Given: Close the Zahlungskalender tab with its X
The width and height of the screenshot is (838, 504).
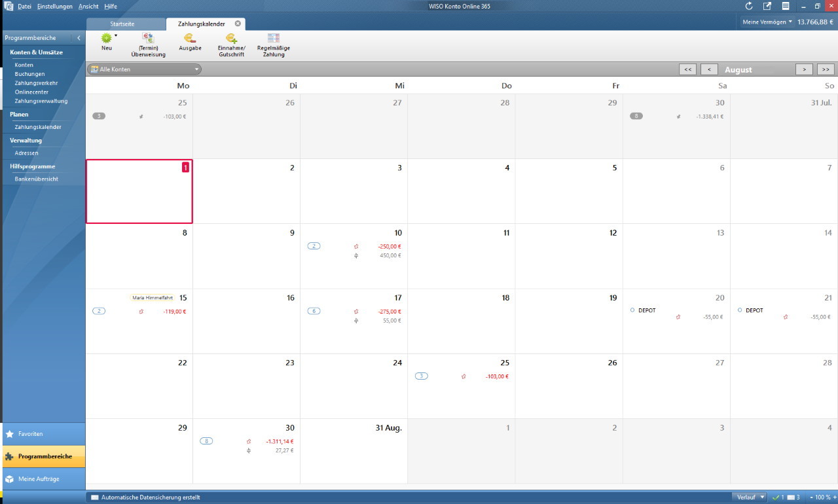Looking at the screenshot, I should pos(238,24).
